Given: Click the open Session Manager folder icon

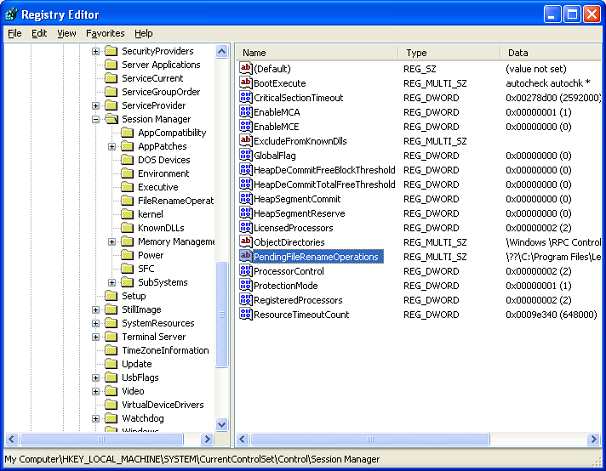Looking at the screenshot, I should coord(112,119).
